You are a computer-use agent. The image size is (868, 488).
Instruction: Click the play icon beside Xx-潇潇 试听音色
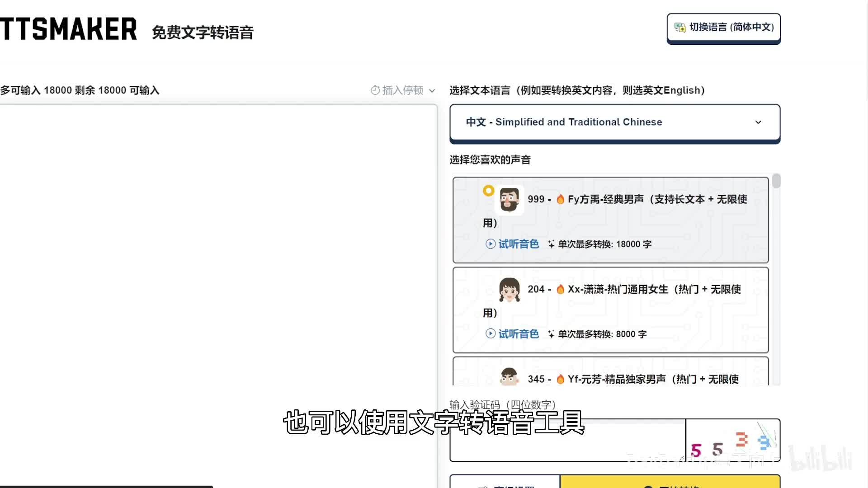coord(490,334)
